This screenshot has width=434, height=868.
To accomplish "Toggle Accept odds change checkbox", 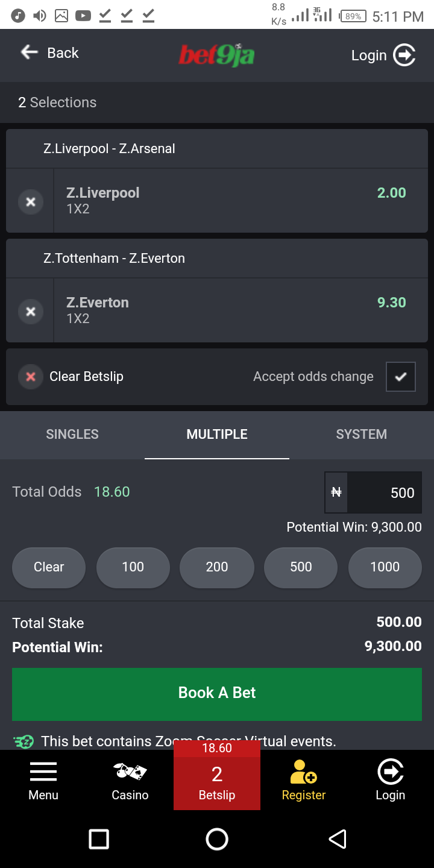I will tap(401, 377).
